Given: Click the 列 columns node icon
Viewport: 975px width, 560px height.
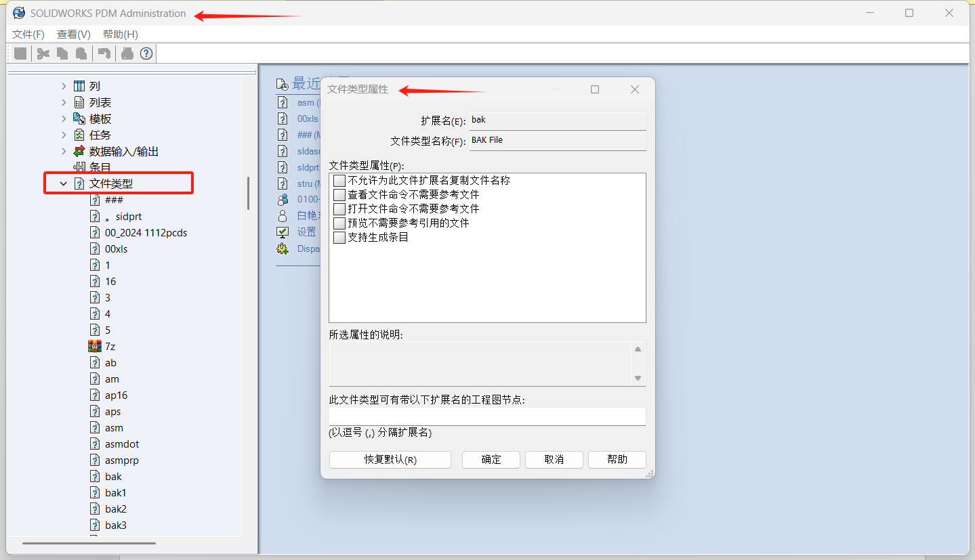Looking at the screenshot, I should 79,86.
